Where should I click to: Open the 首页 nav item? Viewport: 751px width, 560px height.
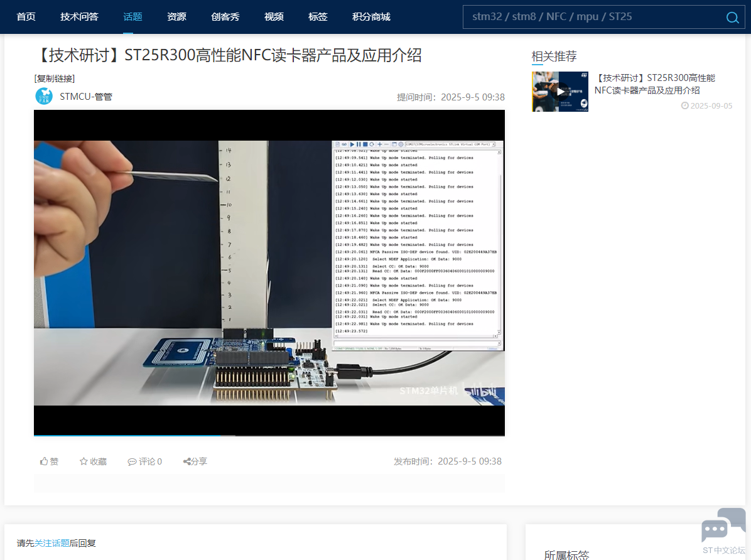coord(26,17)
